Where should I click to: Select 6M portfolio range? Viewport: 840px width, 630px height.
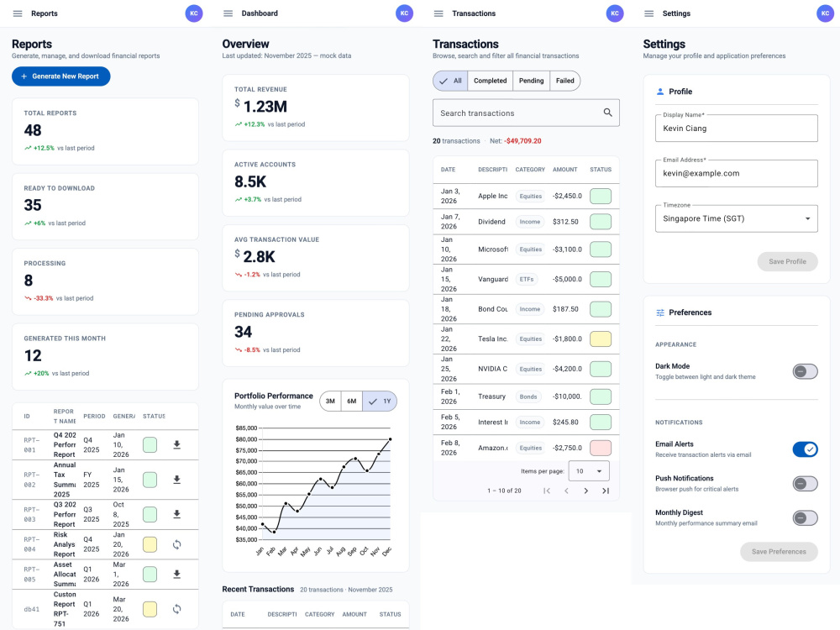[x=351, y=402]
